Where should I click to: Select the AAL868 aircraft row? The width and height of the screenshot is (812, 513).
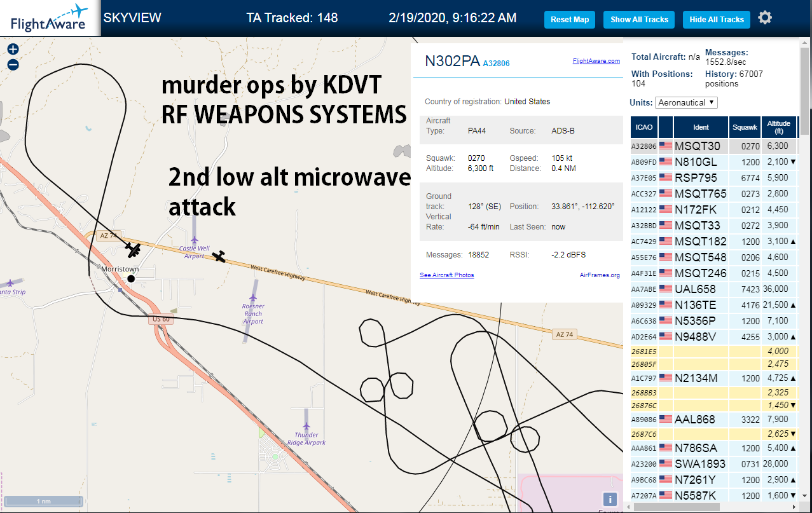713,420
